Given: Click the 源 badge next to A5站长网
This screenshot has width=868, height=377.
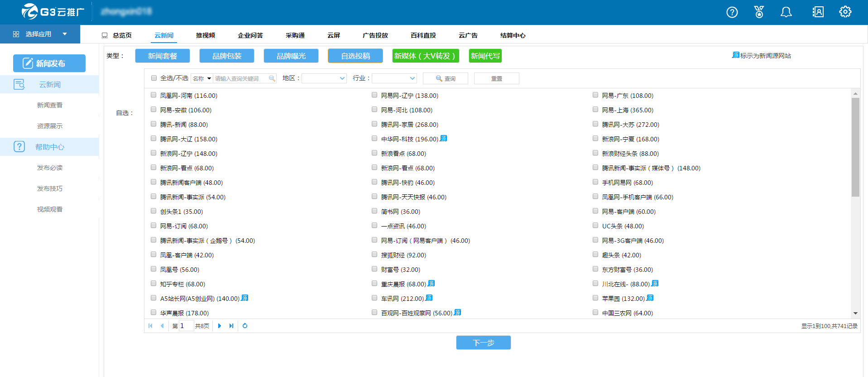Looking at the screenshot, I should pos(245,298).
